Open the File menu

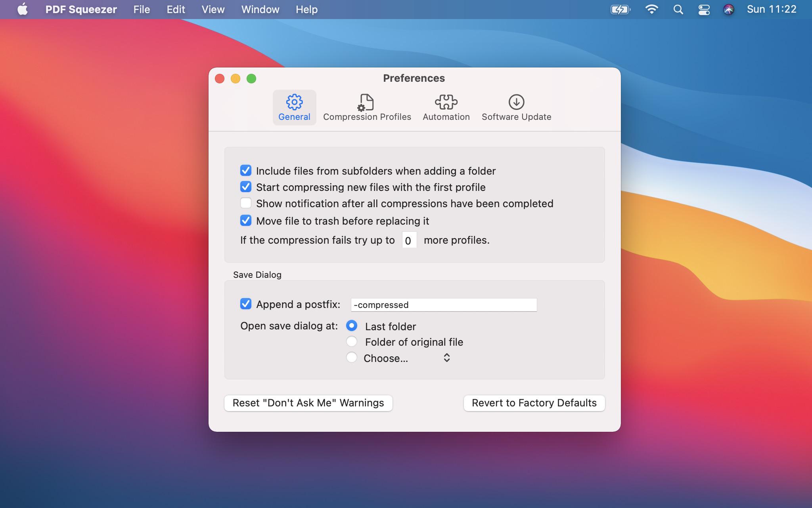(142, 10)
